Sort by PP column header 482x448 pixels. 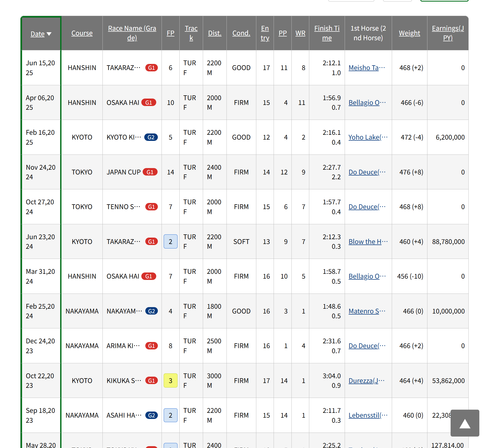coord(283,33)
